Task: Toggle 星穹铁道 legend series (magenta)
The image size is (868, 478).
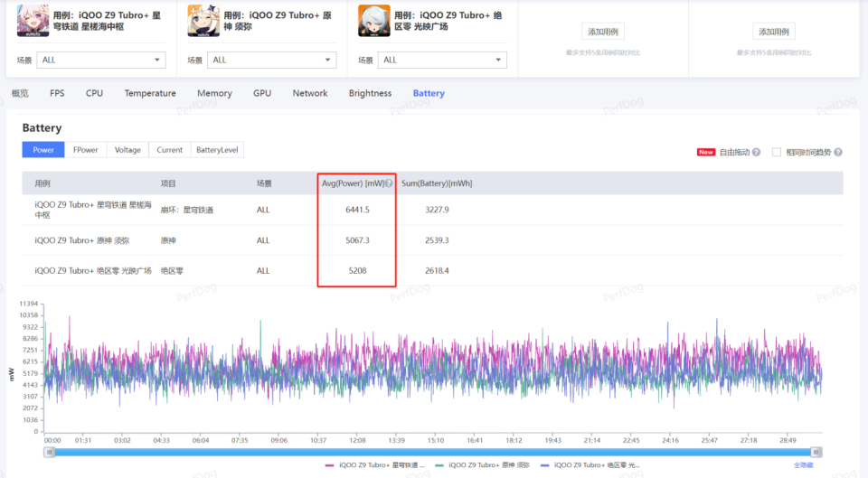Action: point(374,465)
